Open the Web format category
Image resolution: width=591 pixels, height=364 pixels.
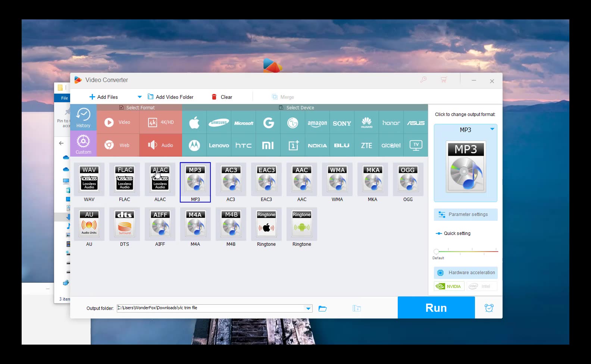[118, 145]
